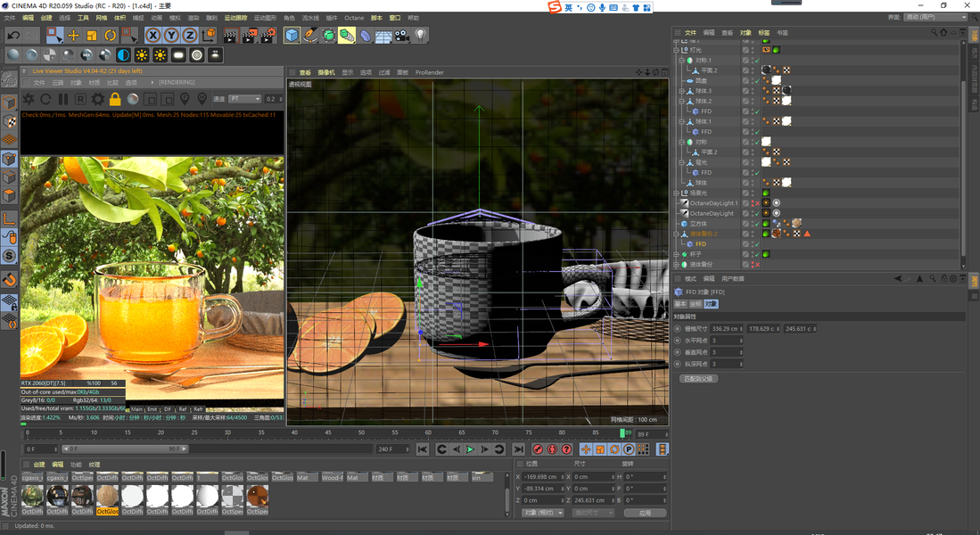Open the Live Viewer settings gear
The width and height of the screenshot is (980, 535).
[97, 99]
